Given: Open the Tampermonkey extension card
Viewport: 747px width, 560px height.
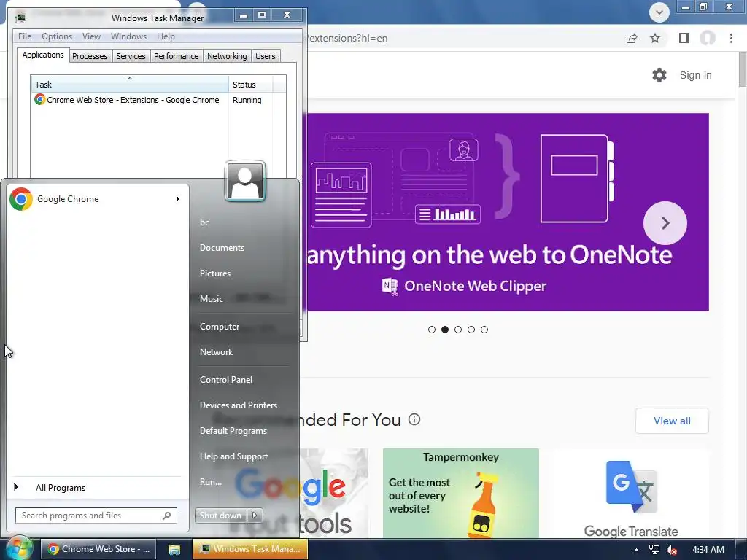Looking at the screenshot, I should click(461, 494).
